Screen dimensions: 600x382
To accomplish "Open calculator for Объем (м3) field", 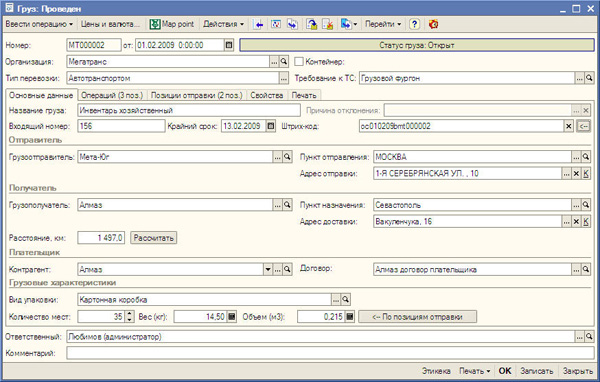I will (x=350, y=317).
